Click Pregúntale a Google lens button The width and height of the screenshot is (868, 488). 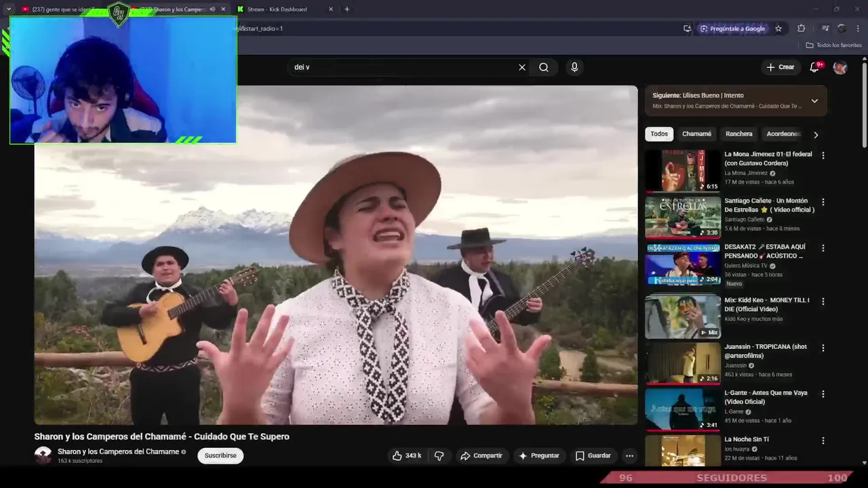click(x=732, y=28)
